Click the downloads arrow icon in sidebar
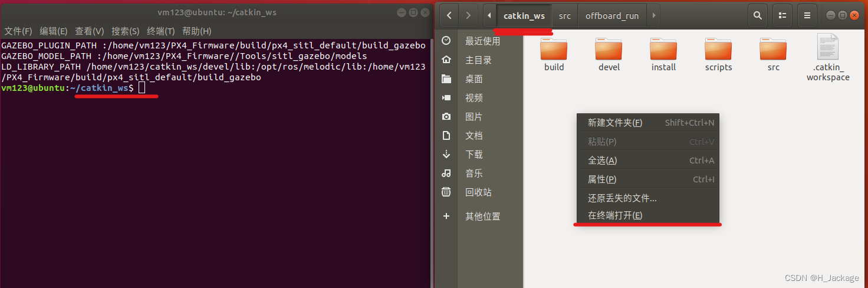 (446, 154)
